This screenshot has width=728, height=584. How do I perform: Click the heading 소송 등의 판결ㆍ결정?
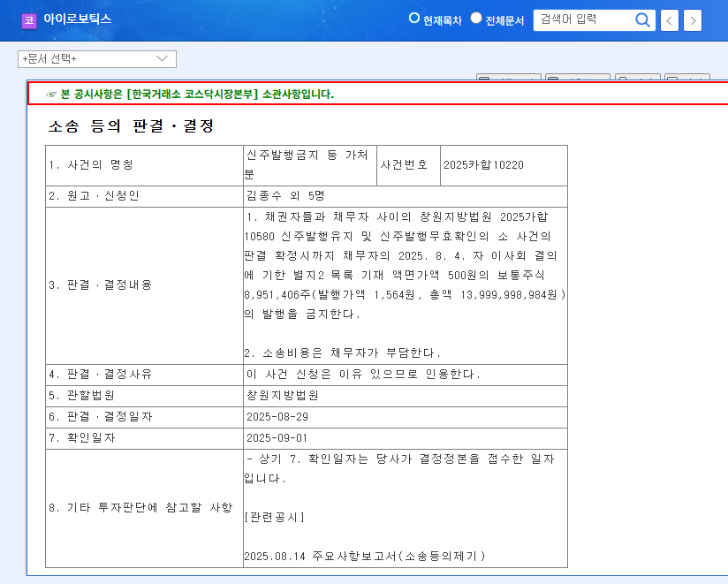[x=131, y=125]
